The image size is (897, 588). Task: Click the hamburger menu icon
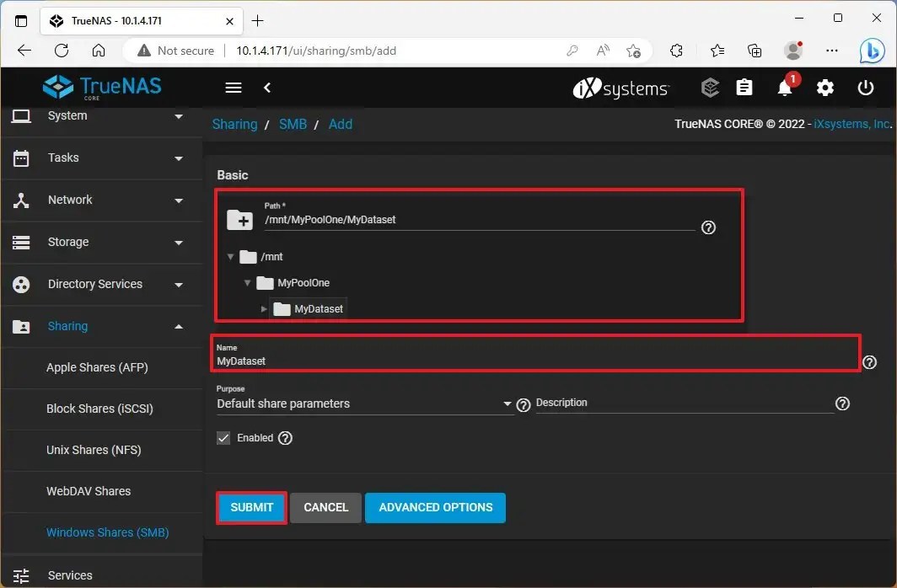point(233,88)
